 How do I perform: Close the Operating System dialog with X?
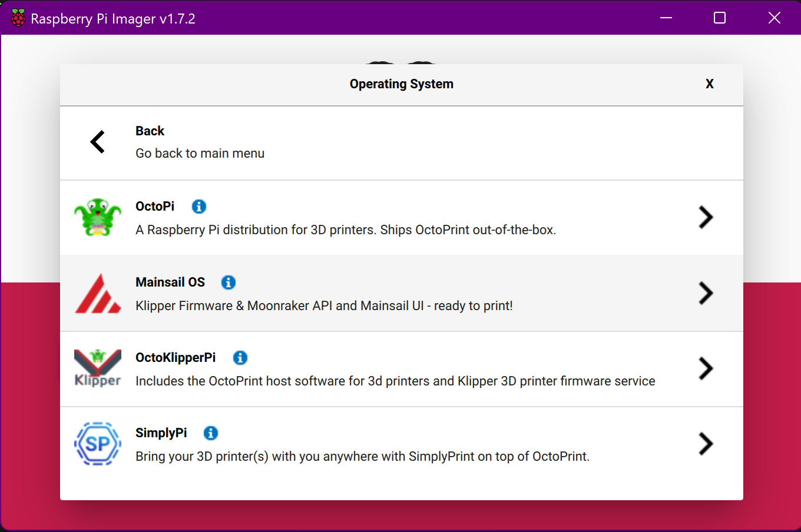[x=710, y=84]
